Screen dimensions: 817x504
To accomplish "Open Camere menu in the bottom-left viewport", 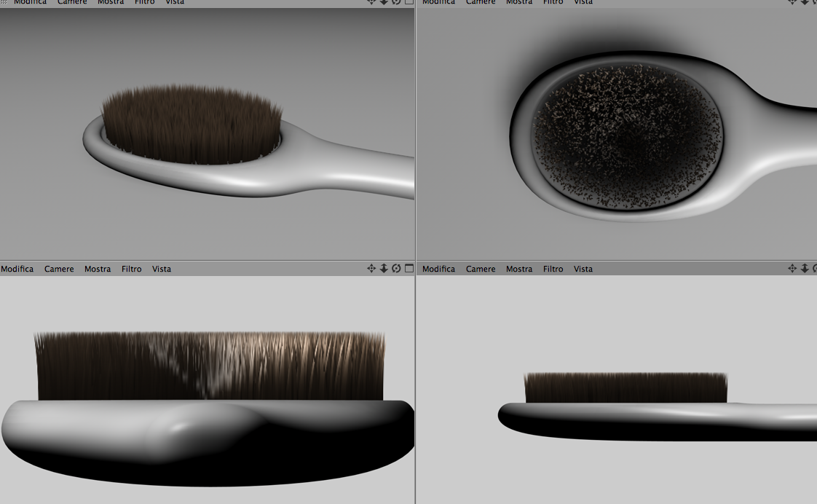I will 59,269.
